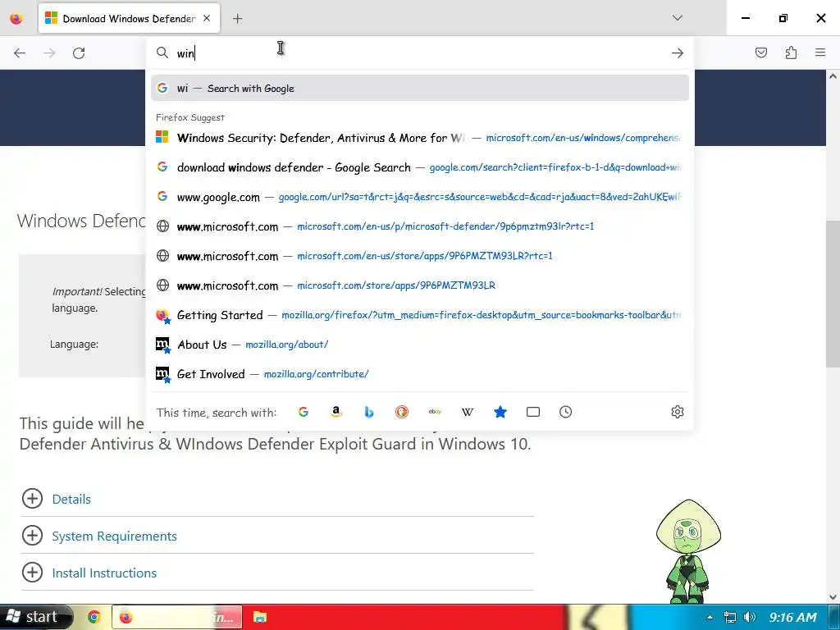Viewport: 840px width, 630px height.
Task: Open microsoft.com/store/apps/9P6PMZTM93LR suggestion
Action: tap(420, 285)
